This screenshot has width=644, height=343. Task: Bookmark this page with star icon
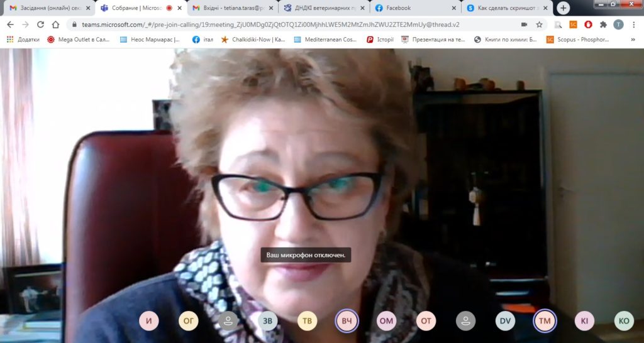tap(539, 24)
